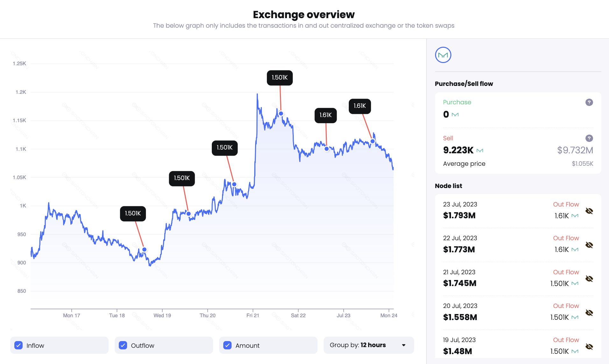The image size is (609, 364).
Task: Click MKR icon in 22 Jul 1.61K row
Action: pyautogui.click(x=575, y=249)
